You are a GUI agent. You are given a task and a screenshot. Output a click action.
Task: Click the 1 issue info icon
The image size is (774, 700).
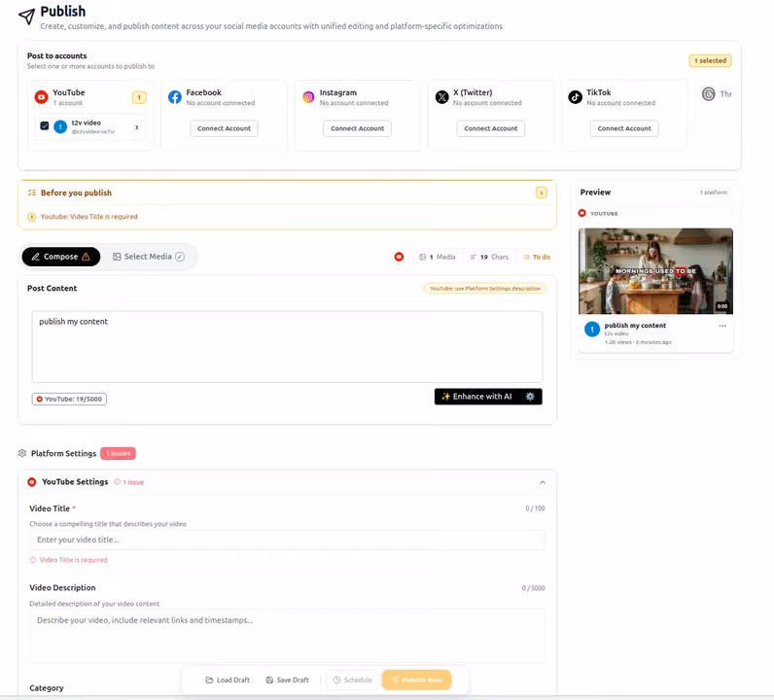point(117,482)
